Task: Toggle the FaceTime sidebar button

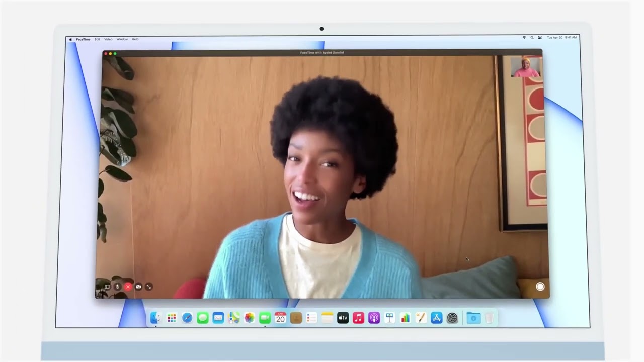Action: 107,287
